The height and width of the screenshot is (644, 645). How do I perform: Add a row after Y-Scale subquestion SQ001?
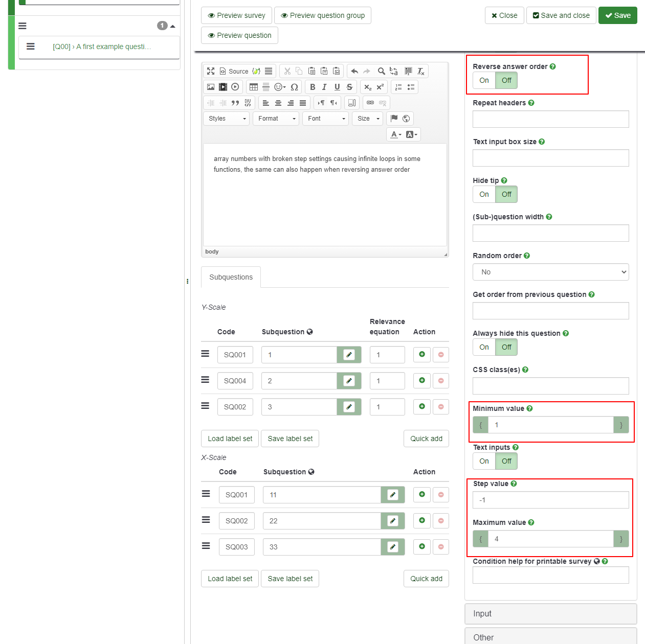click(x=422, y=354)
